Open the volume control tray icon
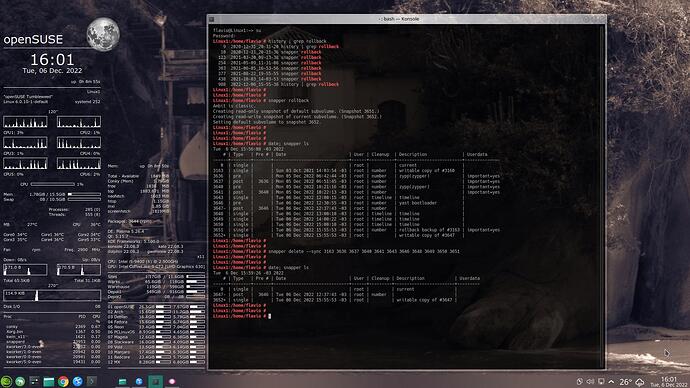This screenshot has height=388, width=690. coord(590,381)
